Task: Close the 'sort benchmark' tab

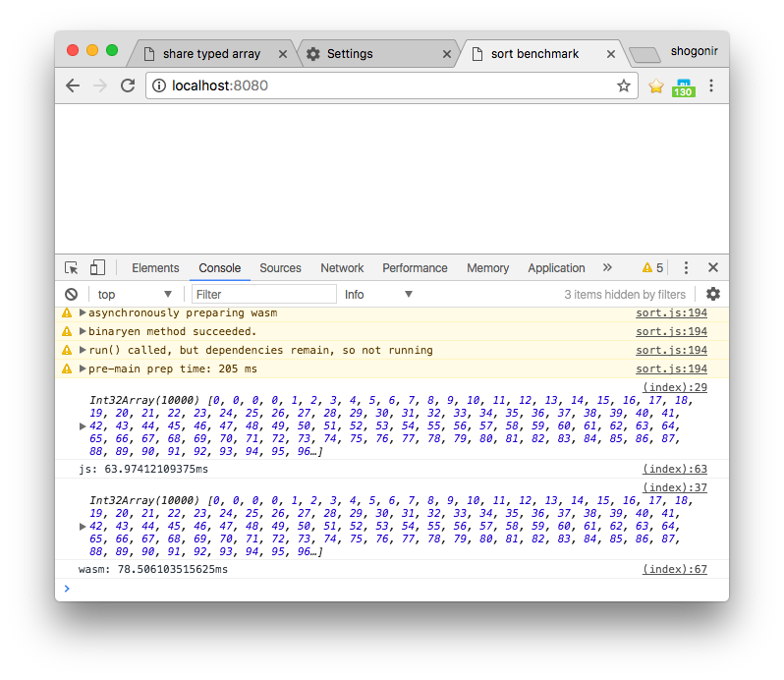Action: [x=611, y=54]
